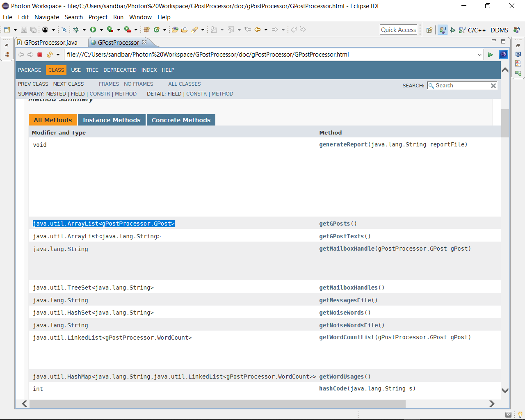
Task: Click the ALL CLASSES link
Action: pyautogui.click(x=185, y=84)
